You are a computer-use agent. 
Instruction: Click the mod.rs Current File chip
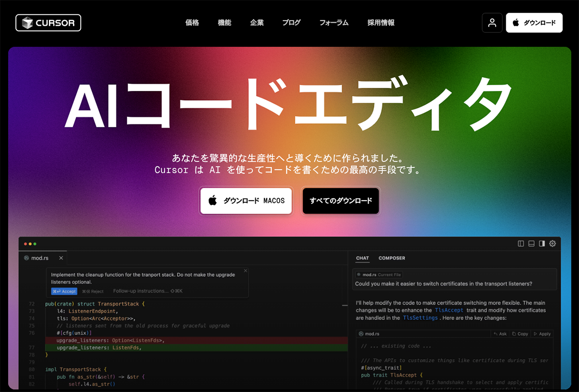[x=379, y=274]
